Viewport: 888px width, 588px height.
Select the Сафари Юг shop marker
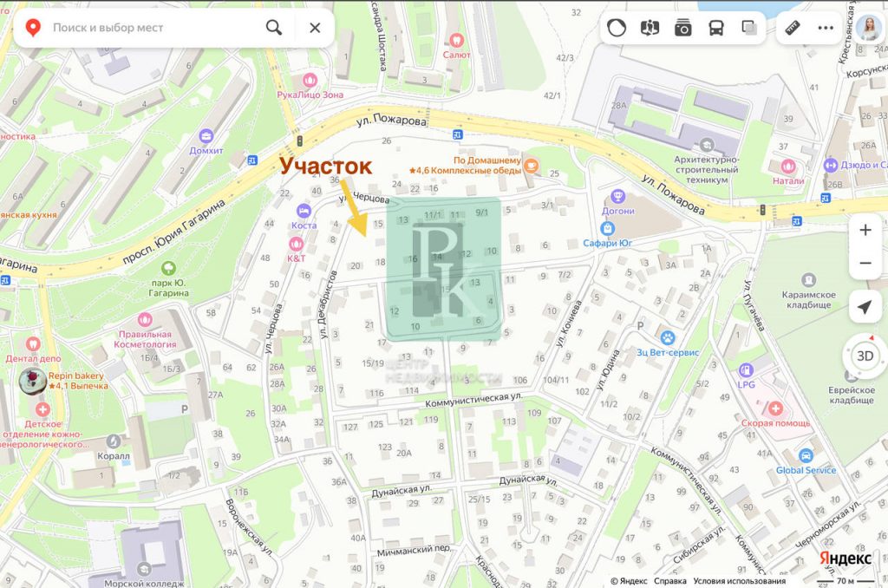[x=607, y=229]
